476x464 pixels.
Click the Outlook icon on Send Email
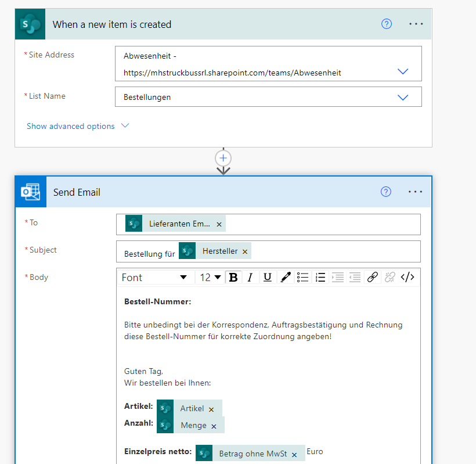[x=31, y=192]
